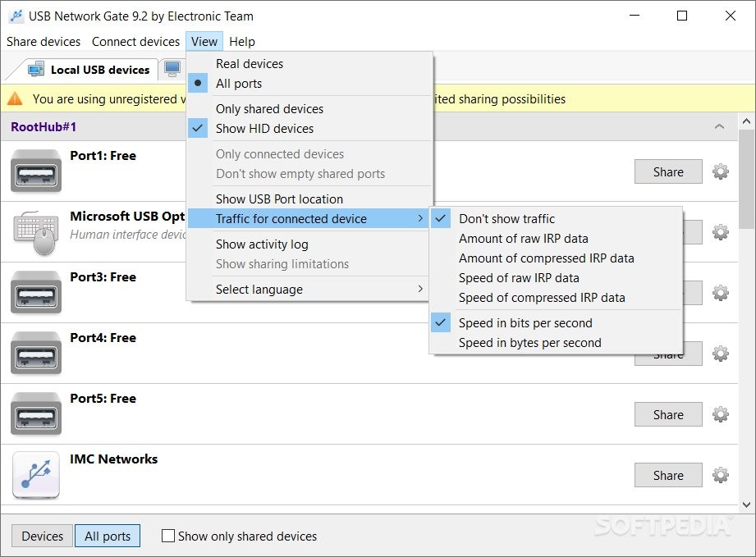Click Share button for IMC Networks
Viewport: 756px width, 557px height.
[x=668, y=475]
